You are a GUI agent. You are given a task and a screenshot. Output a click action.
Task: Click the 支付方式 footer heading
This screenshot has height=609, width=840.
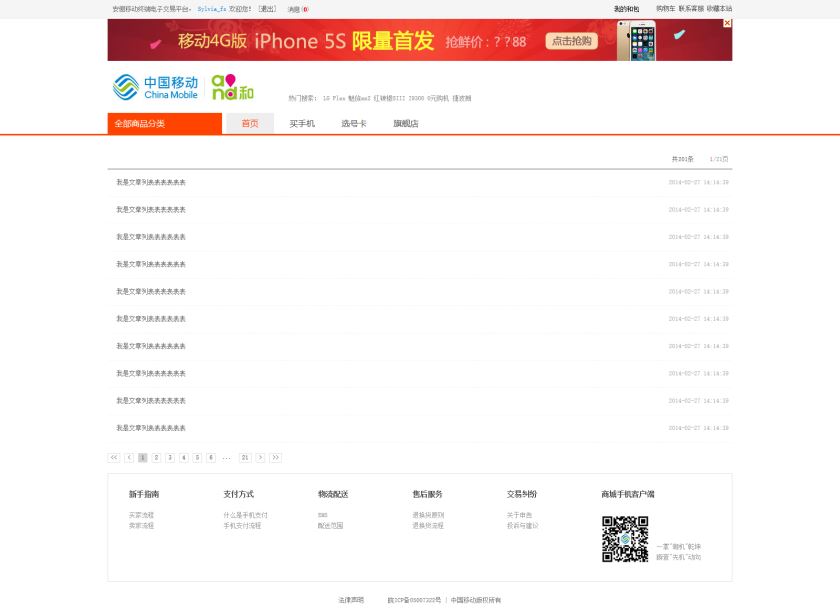click(238, 494)
